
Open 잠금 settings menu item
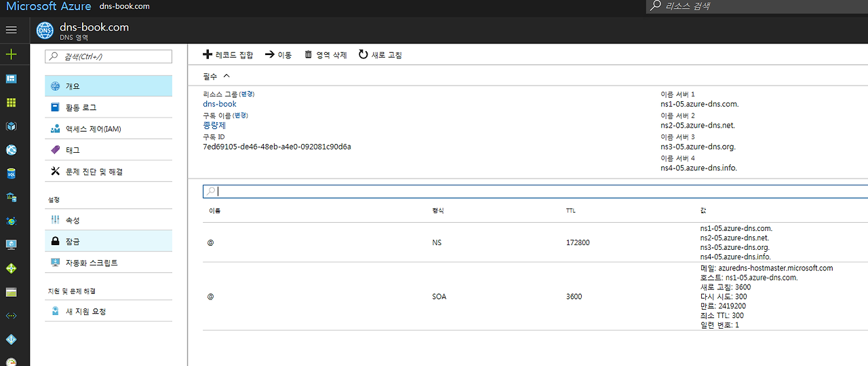coord(108,241)
